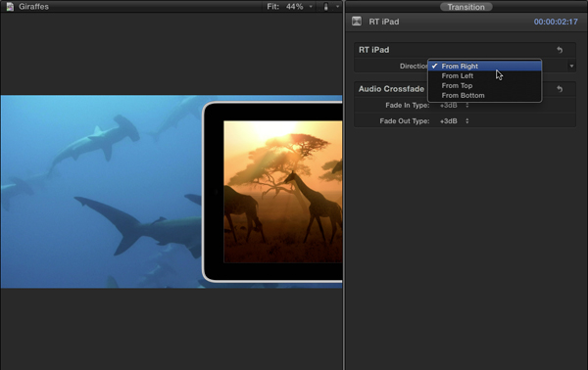The image size is (588, 370).
Task: Open the Fit 44% zoom dropdown
Action: pyautogui.click(x=289, y=7)
